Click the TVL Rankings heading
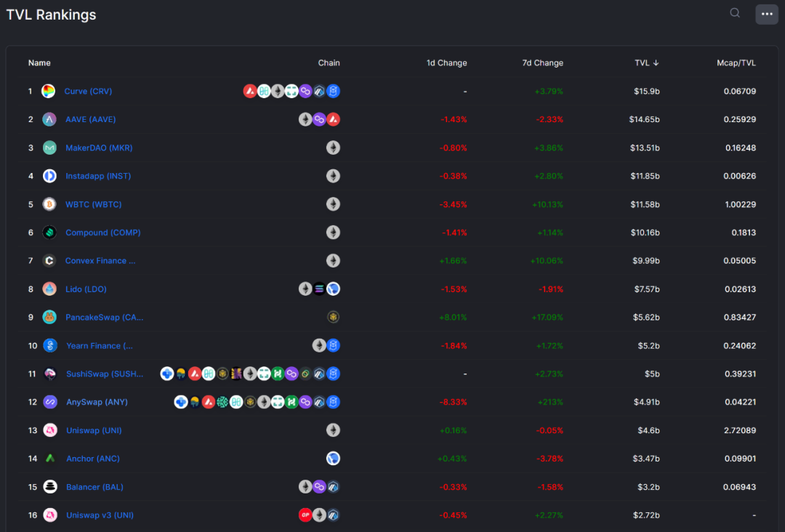The width and height of the screenshot is (785, 532). [x=51, y=15]
